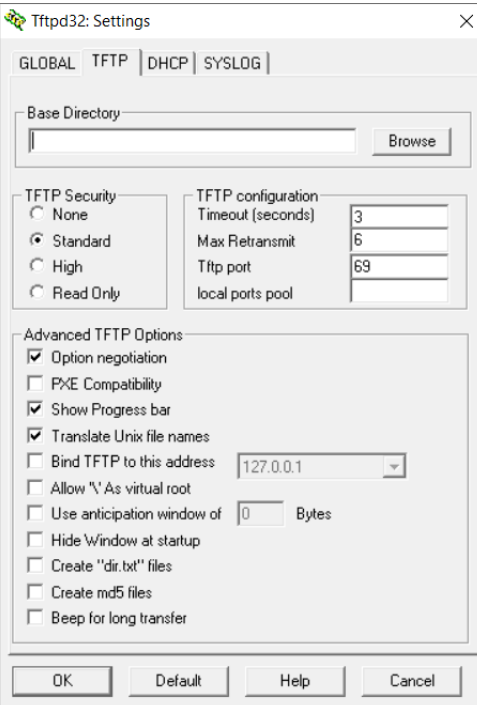Enable Beep for long transfer
Screen dimensions: 477x705
(35, 618)
